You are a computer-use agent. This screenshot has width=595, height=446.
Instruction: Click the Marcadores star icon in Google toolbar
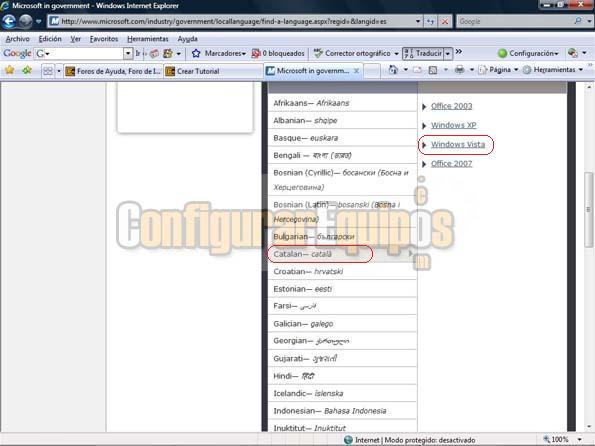(196, 54)
